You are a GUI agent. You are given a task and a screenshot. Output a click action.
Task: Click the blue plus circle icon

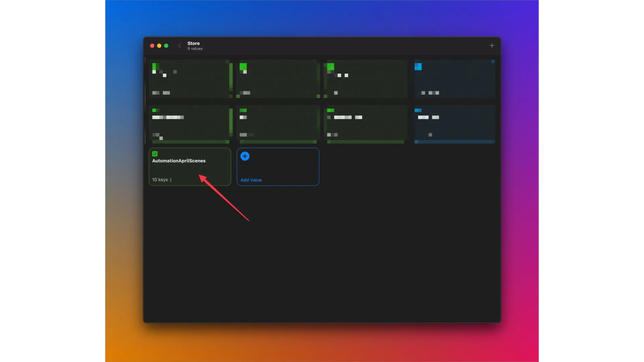(245, 156)
